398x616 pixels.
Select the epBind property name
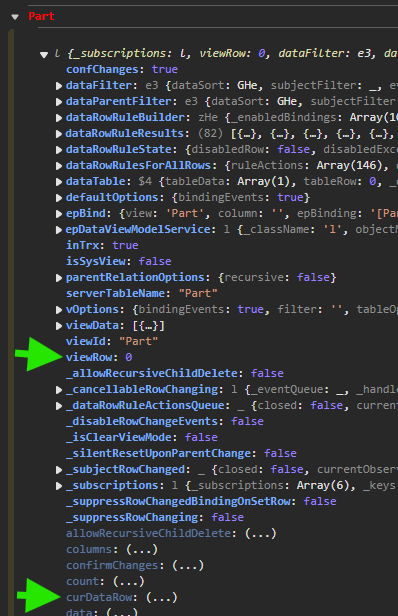pos(86,214)
